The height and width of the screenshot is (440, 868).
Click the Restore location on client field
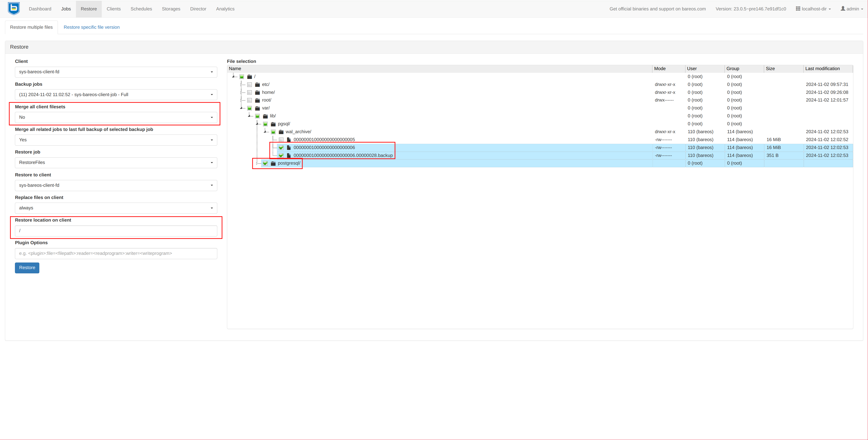click(x=116, y=231)
